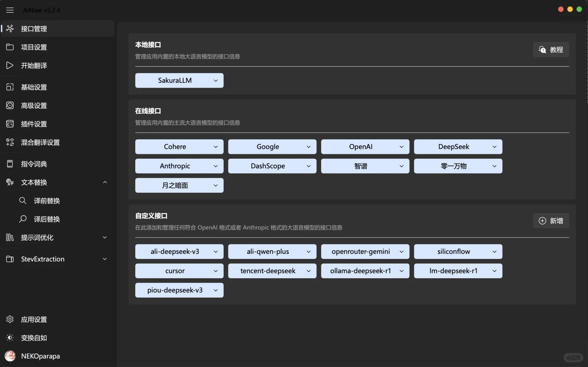Click the 变换自如 theme label
The height and width of the screenshot is (367, 588).
tap(34, 338)
